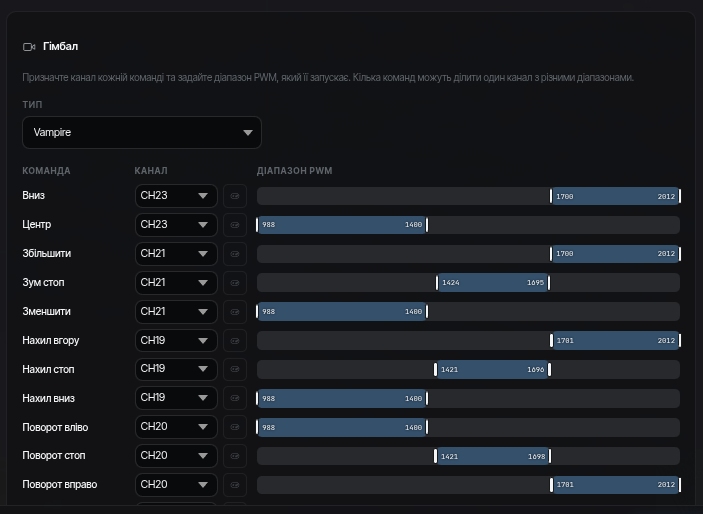Image resolution: width=703 pixels, height=514 pixels.
Task: Click the 988 value in Нахил вниз range
Action: 269,398
